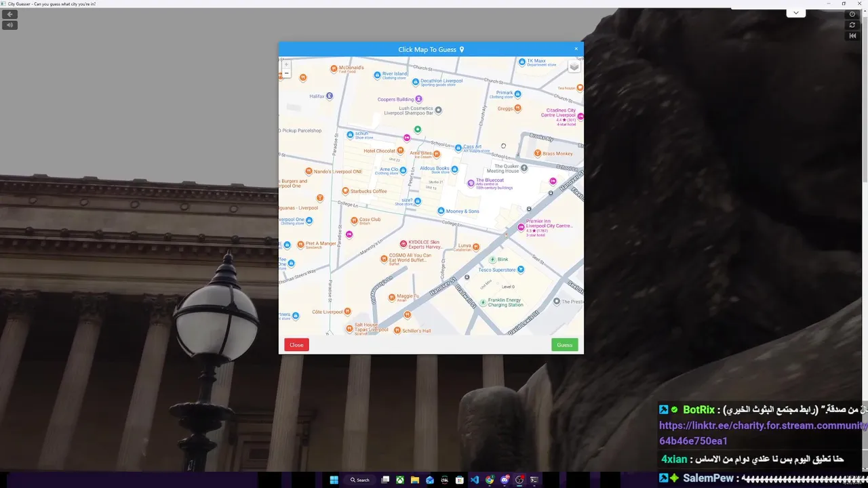Click the McDonald's restaurant pin

tap(333, 69)
